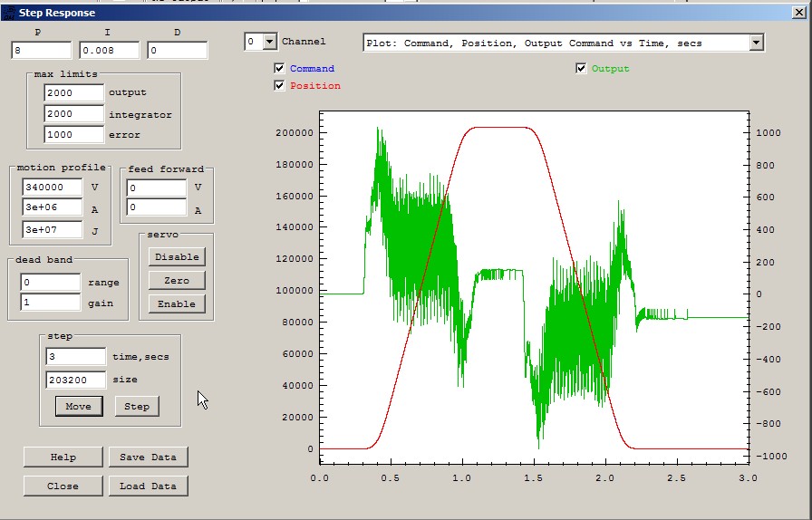
Task: Click the servo Zero button
Action: point(177,281)
